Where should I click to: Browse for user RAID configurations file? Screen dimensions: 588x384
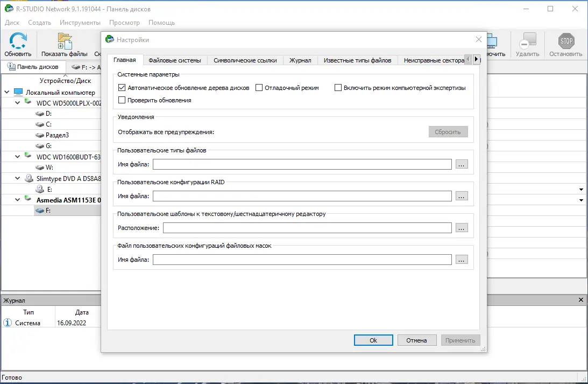(462, 196)
